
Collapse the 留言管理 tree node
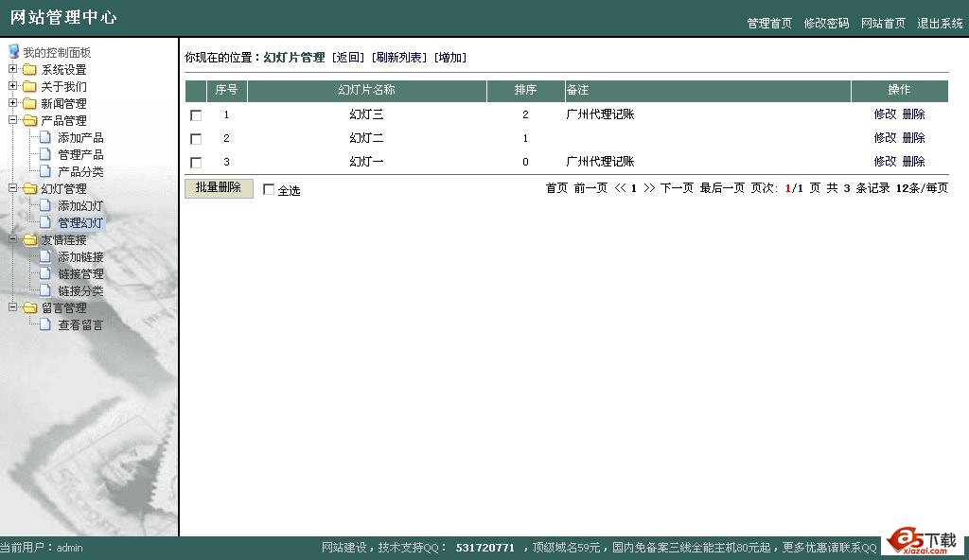pos(12,307)
